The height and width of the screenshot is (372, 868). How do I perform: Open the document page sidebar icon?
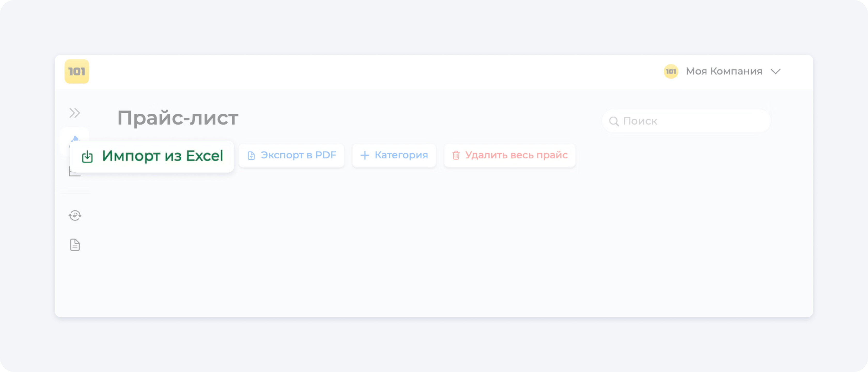coord(75,245)
